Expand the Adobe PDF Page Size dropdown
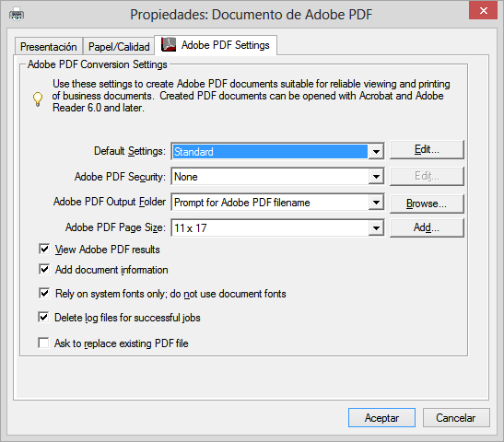Screen dimensions: 504x442 tap(376, 228)
